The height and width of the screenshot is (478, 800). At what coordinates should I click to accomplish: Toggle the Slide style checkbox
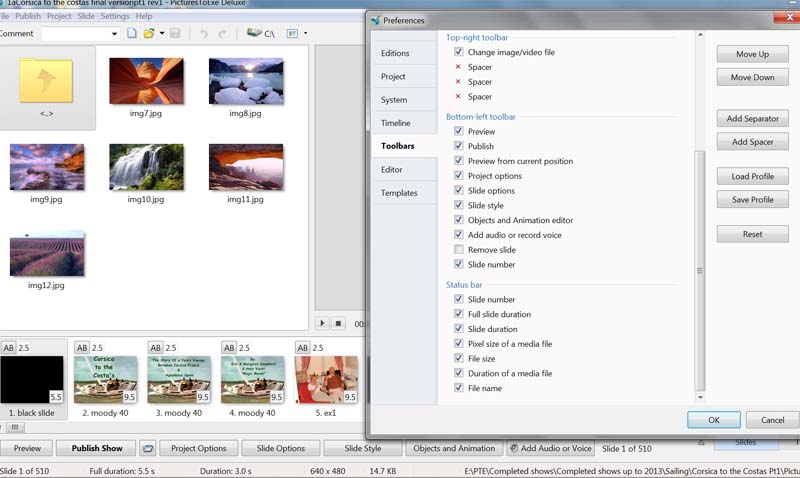tap(459, 205)
